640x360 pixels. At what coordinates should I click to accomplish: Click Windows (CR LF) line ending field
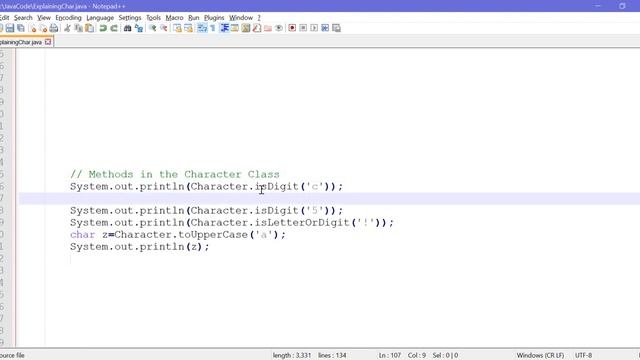(540, 355)
